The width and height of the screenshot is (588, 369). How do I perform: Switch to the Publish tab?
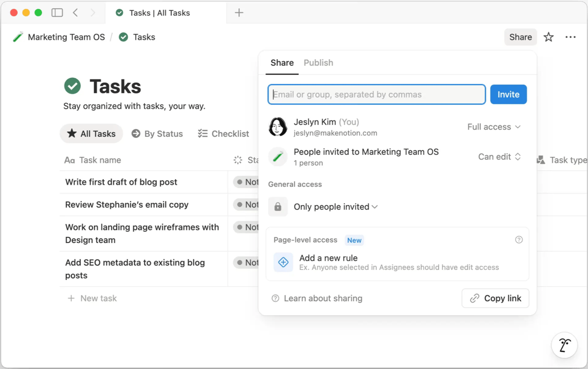(318, 63)
